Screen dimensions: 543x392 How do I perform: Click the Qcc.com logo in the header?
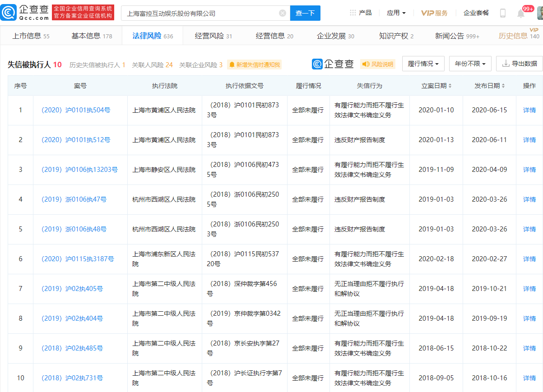pos(25,13)
